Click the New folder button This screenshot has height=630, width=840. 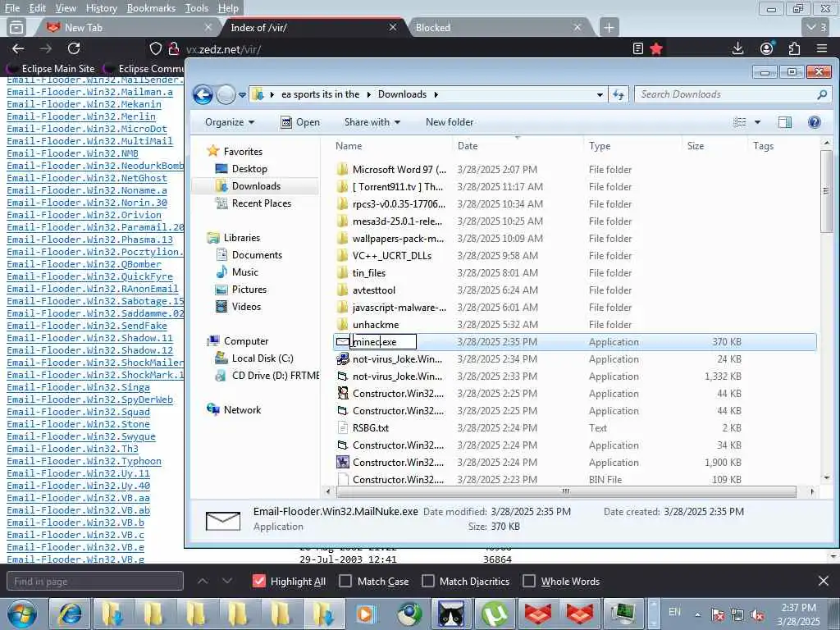click(x=450, y=122)
